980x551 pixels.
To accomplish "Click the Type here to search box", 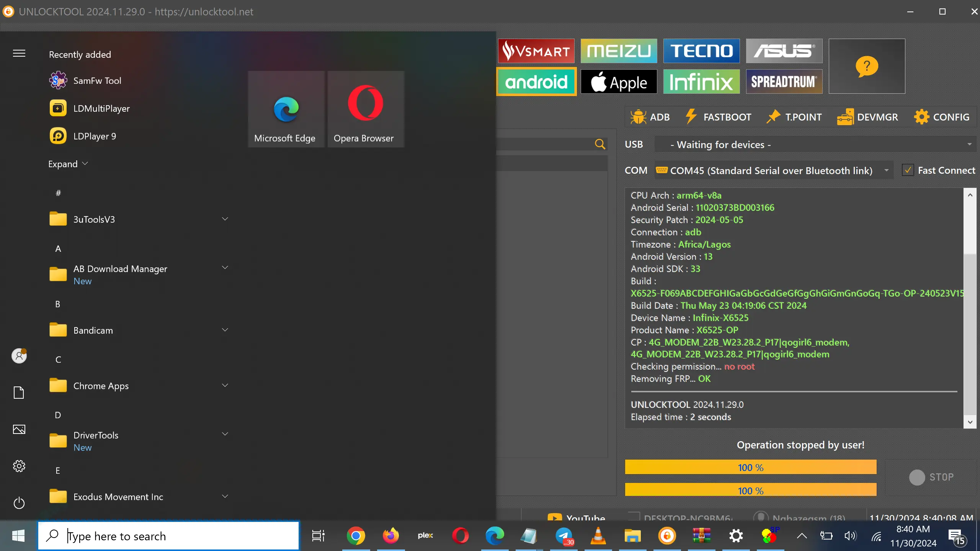I will [x=168, y=536].
